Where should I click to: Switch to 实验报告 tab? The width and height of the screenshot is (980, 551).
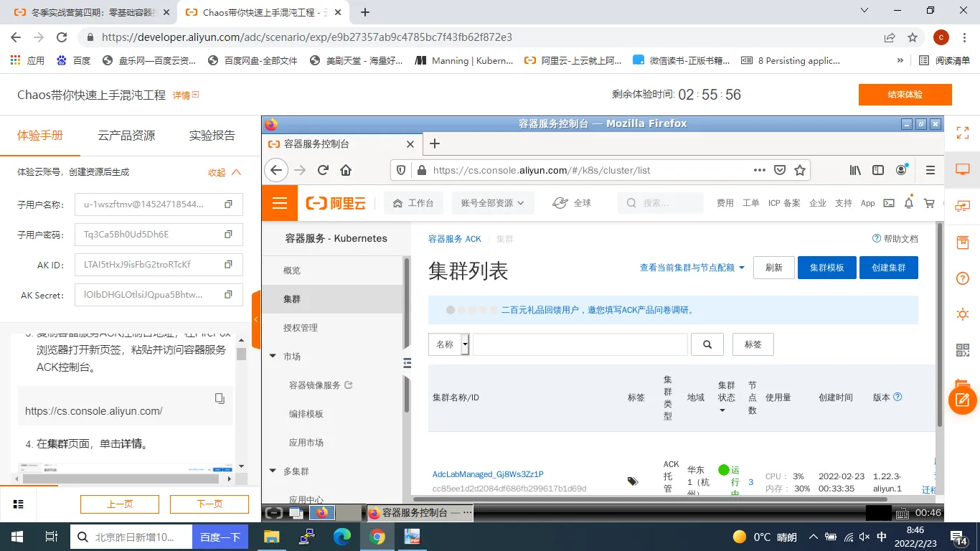point(212,135)
